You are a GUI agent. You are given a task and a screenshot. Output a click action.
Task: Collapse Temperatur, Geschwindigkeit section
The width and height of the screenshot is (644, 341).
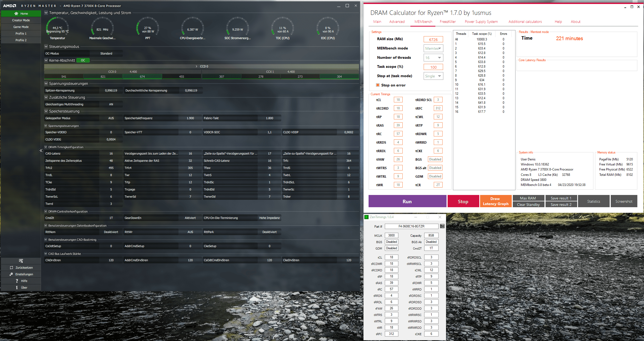(46, 13)
